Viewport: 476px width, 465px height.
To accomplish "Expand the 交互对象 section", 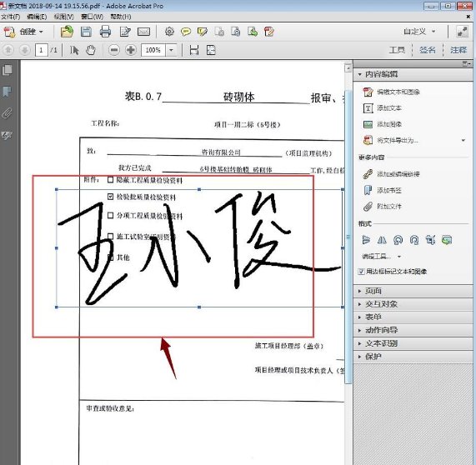I will 413,304.
